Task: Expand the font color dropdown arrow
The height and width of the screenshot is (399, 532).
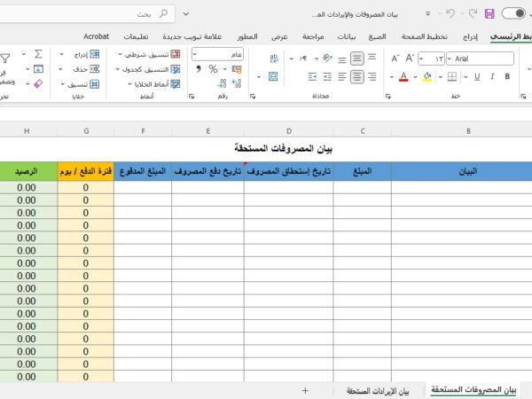Action: pos(392,77)
